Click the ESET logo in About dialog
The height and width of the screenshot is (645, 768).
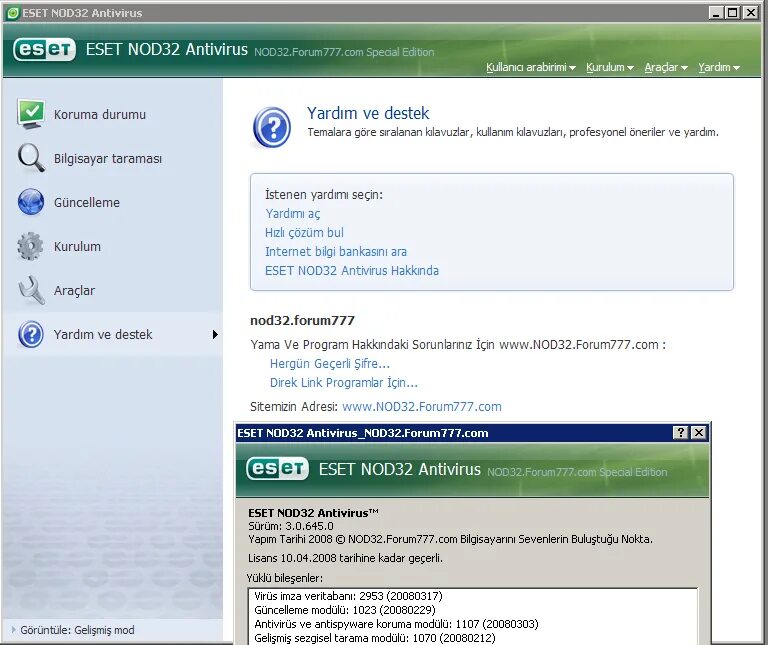point(277,469)
